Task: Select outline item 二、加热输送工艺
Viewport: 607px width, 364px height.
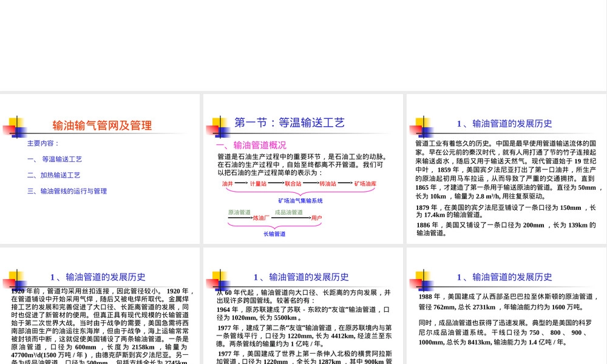Action: click(x=54, y=175)
